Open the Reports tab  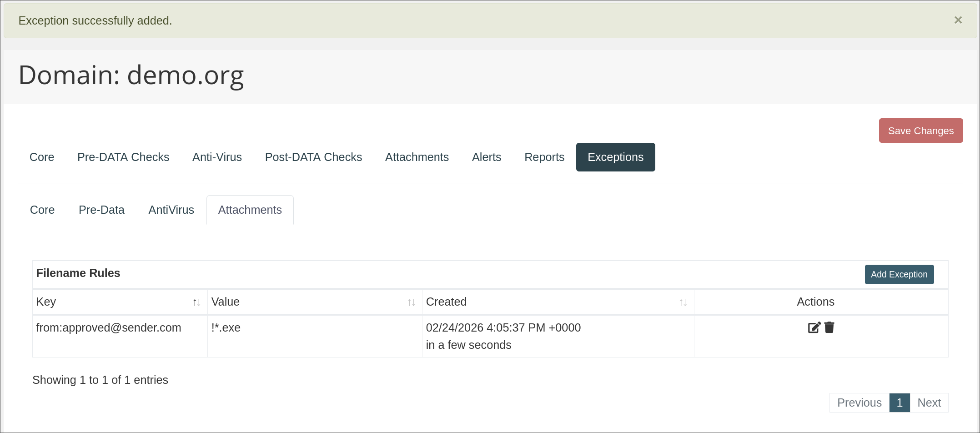tap(544, 157)
